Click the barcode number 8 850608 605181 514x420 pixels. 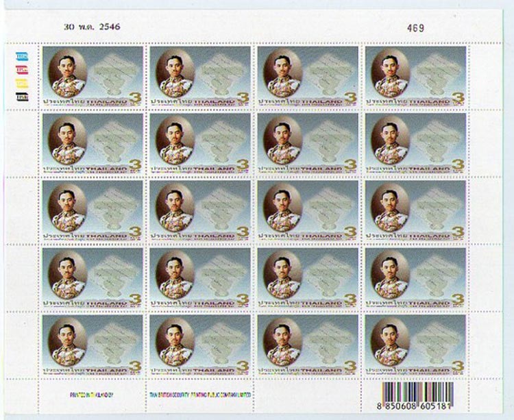point(414,406)
